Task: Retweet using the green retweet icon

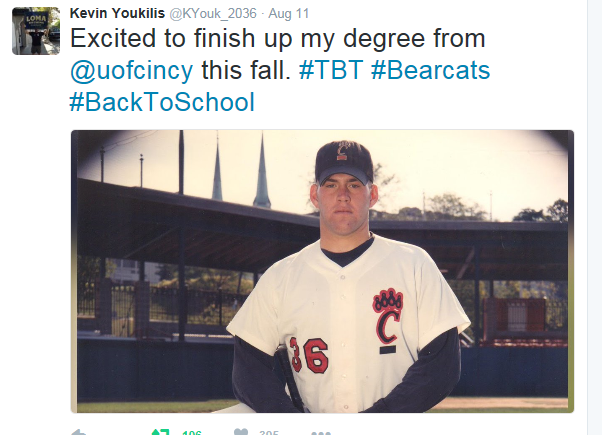Action: click(x=160, y=432)
